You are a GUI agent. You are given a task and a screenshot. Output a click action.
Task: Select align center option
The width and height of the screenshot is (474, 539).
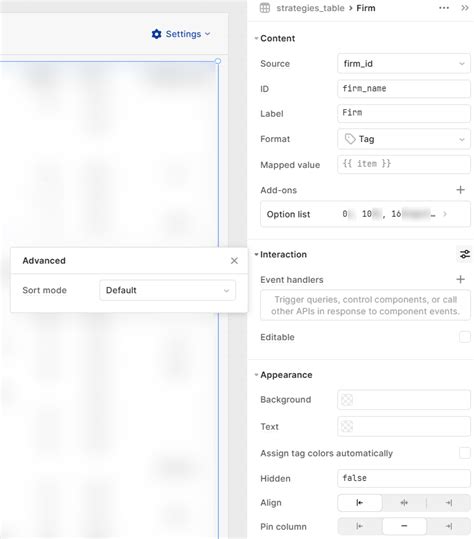pyautogui.click(x=404, y=503)
